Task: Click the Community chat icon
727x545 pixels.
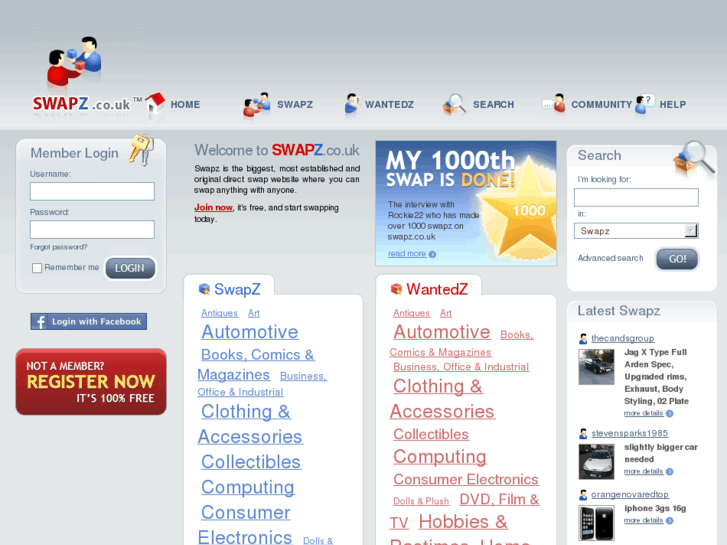Action: 554,103
